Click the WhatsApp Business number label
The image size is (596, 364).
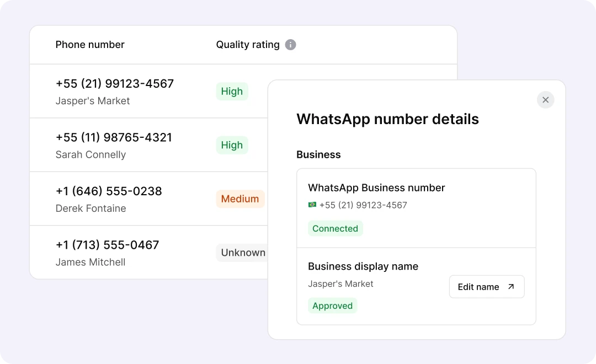tap(376, 188)
